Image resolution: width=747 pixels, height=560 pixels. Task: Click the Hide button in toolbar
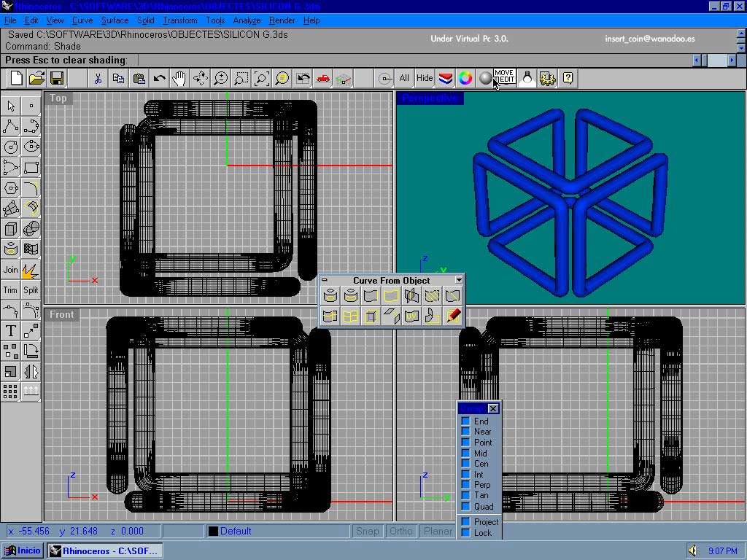[x=425, y=78]
